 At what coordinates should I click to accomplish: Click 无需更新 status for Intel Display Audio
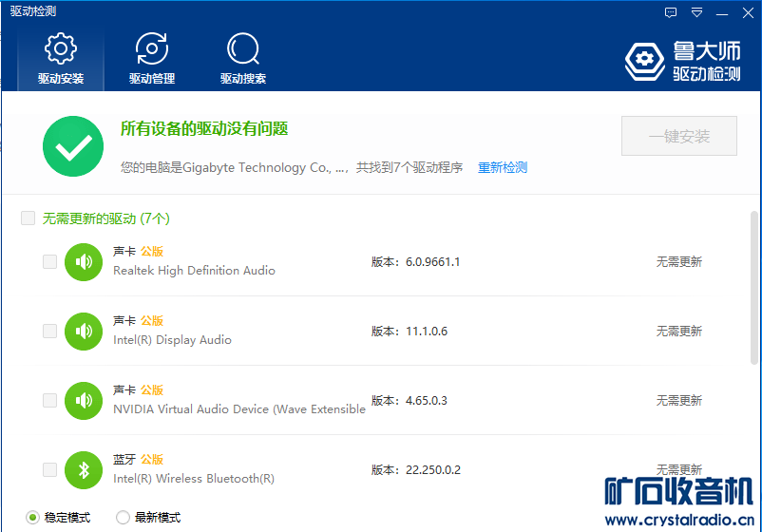(679, 332)
